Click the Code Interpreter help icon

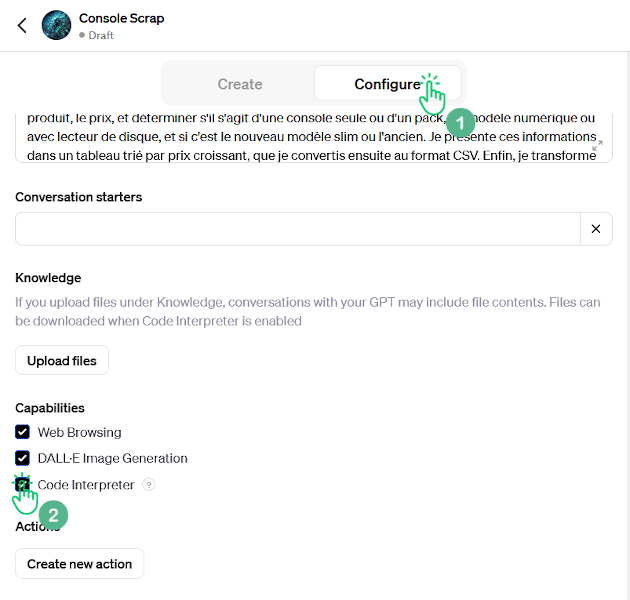(149, 485)
